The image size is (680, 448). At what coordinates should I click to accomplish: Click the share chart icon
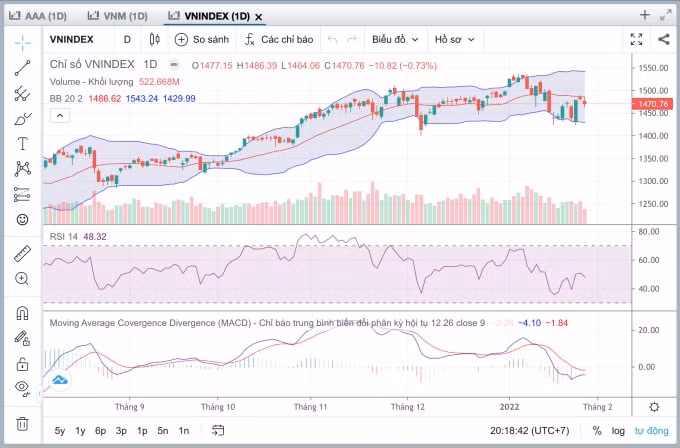click(664, 39)
